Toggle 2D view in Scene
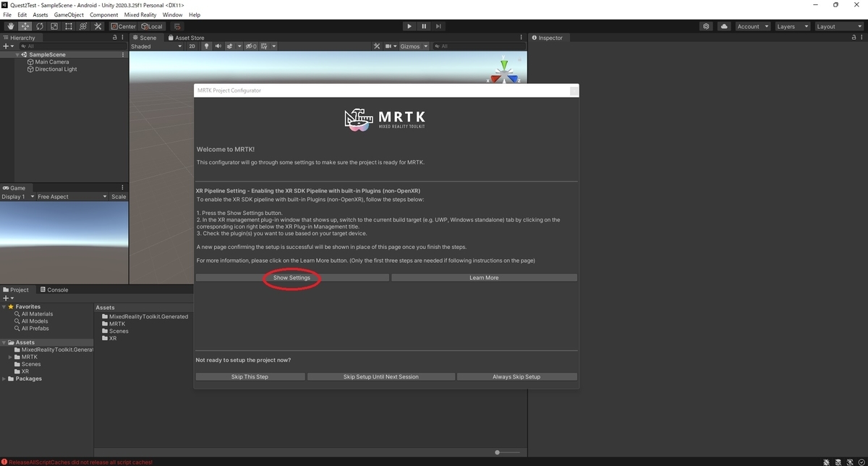 (192, 46)
